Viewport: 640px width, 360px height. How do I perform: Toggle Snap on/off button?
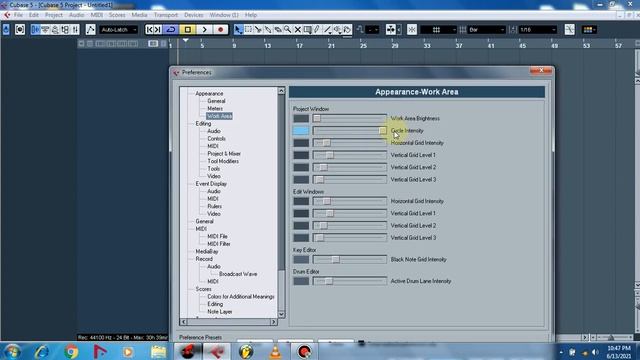click(412, 29)
